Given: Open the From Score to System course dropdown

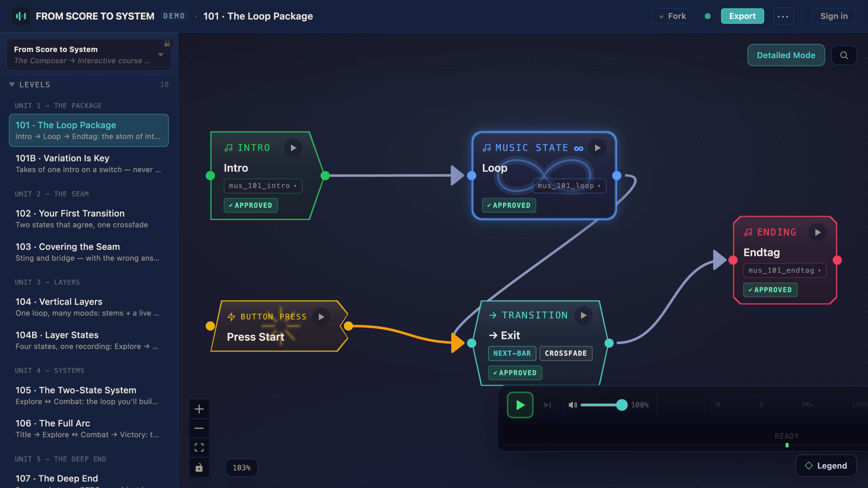Looking at the screenshot, I should [x=89, y=55].
